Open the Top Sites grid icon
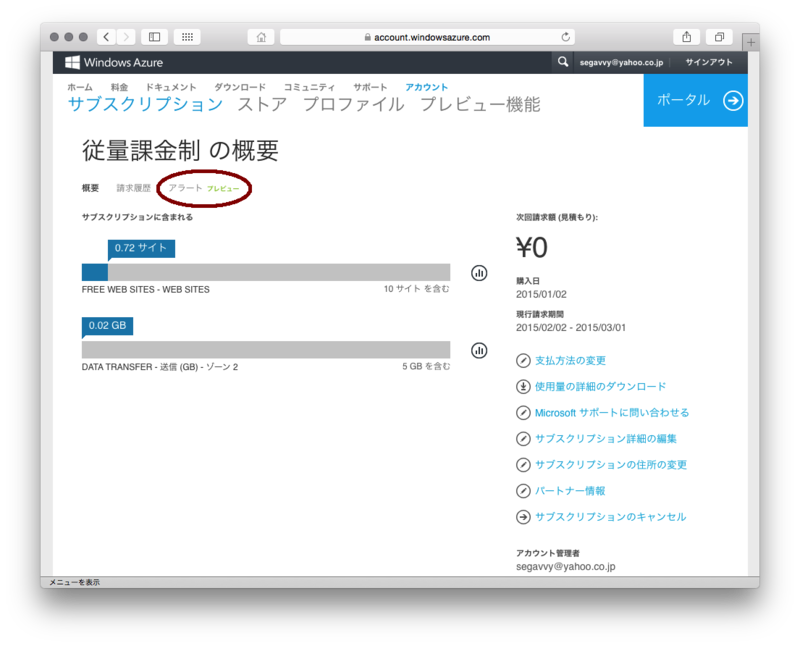 [187, 37]
